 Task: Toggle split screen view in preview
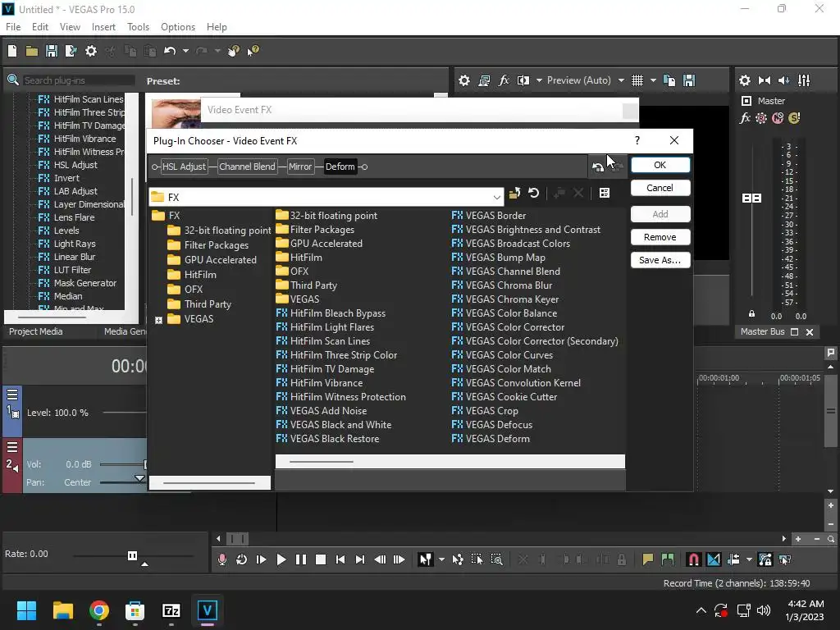click(523, 80)
